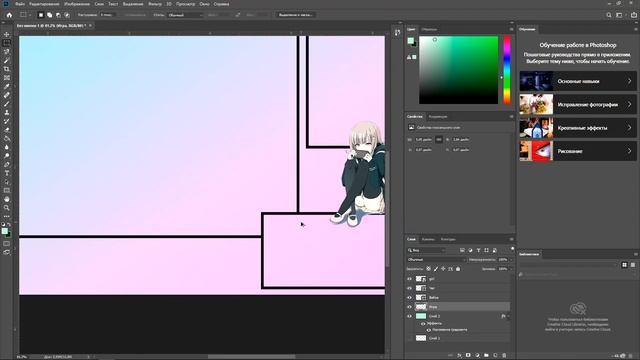
Task: Hide the teal-thumbnail gradient layer
Action: [x=409, y=316]
